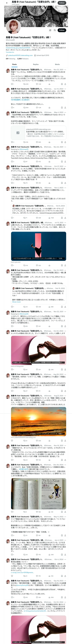
Task: Open the 3,304 Followers list
Action: click(23, 59)
